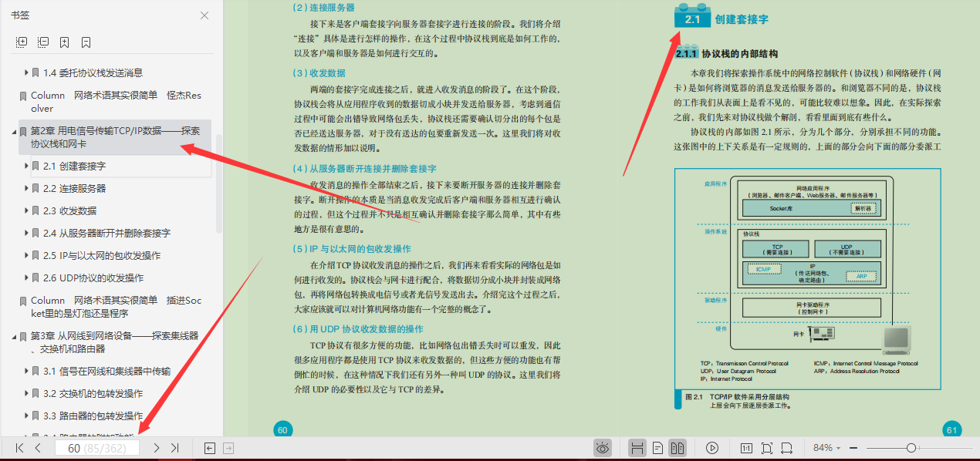Click the fit page to window icon
Image resolution: width=980 pixels, height=461 pixels.
(766, 447)
